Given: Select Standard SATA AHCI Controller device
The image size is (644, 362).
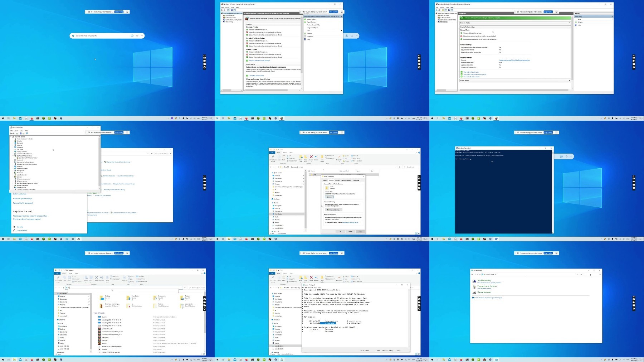Looking at the screenshot, I should click(x=28, y=158).
